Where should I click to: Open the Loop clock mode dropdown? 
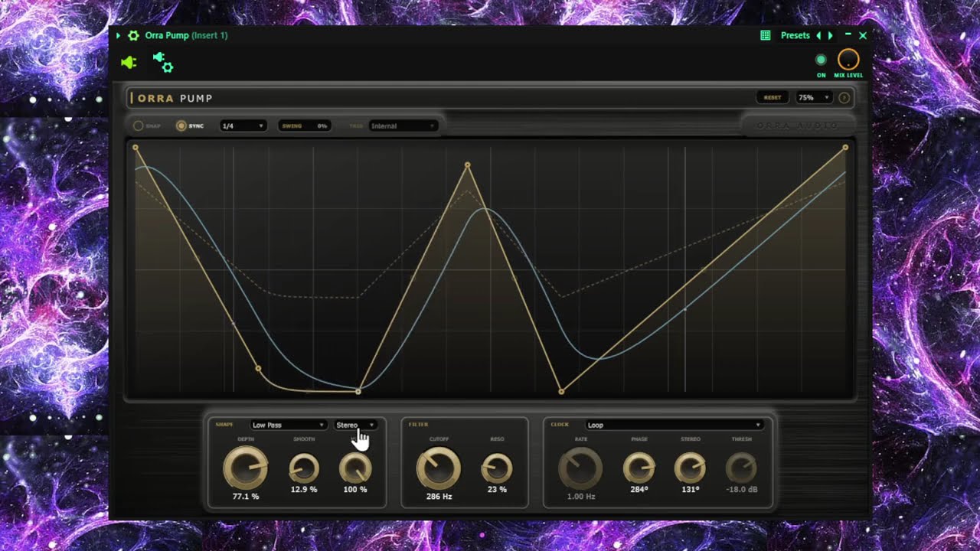[x=675, y=425]
